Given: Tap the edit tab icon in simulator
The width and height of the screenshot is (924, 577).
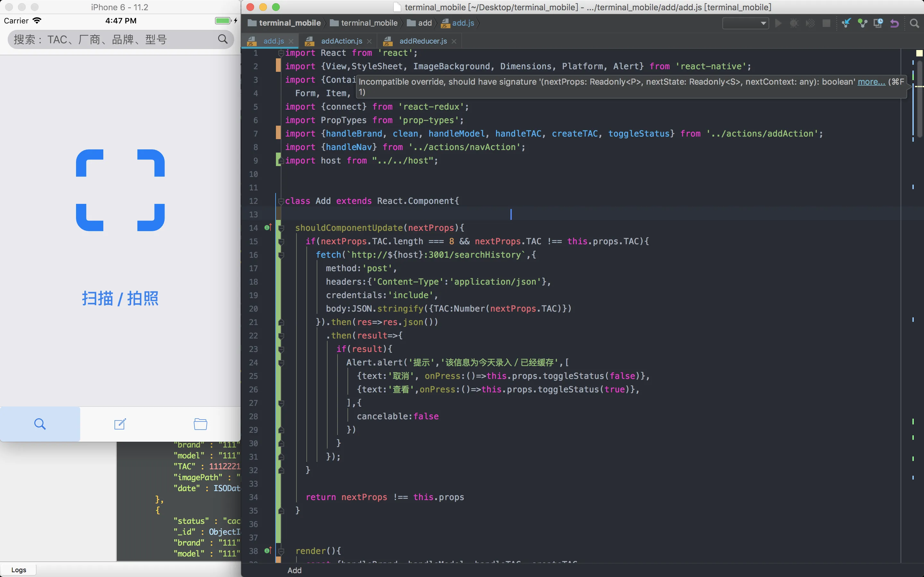Looking at the screenshot, I should pyautogui.click(x=120, y=424).
